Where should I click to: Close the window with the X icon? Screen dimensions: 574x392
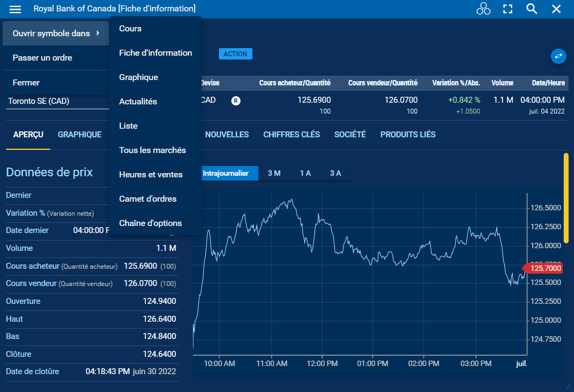(x=556, y=9)
